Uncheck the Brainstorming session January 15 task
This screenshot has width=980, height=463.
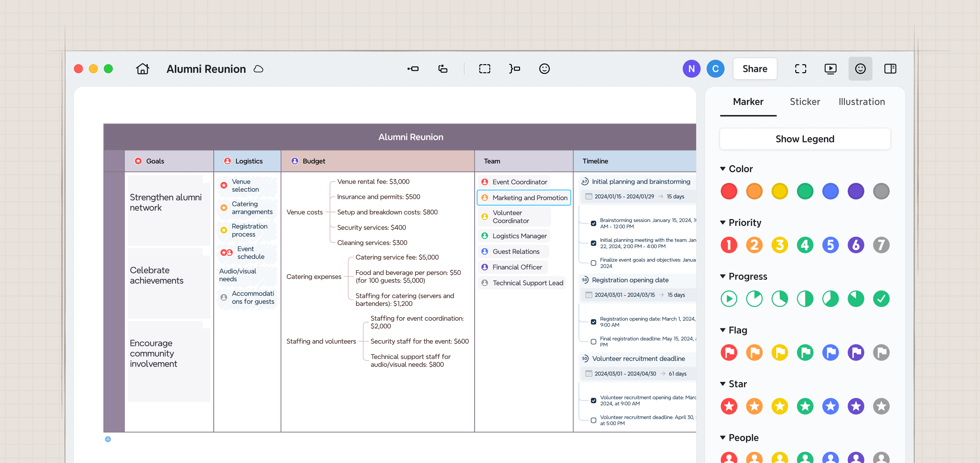(x=593, y=223)
